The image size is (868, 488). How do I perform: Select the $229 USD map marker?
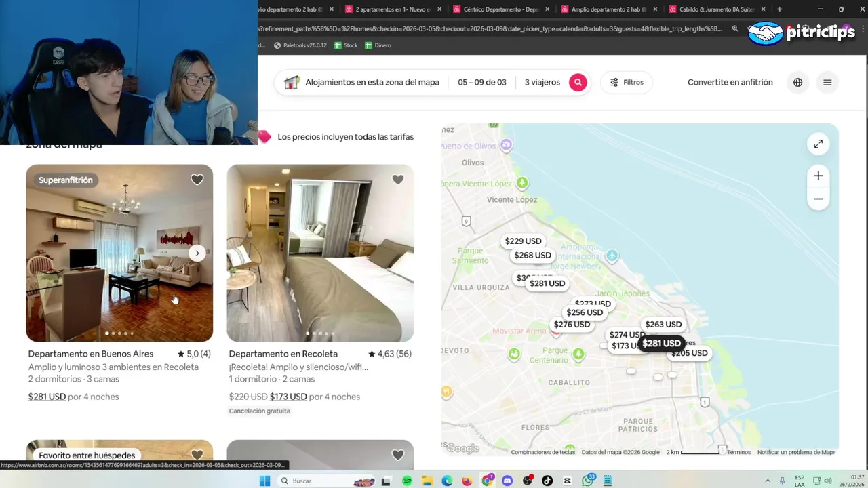pos(523,241)
